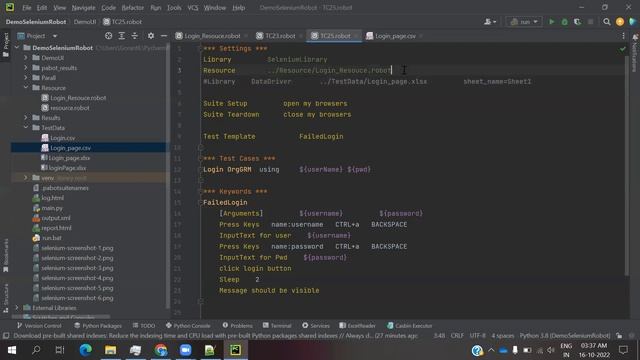Expand the pabot_results folder
This screenshot has width=640, height=360.
(x=26, y=67)
